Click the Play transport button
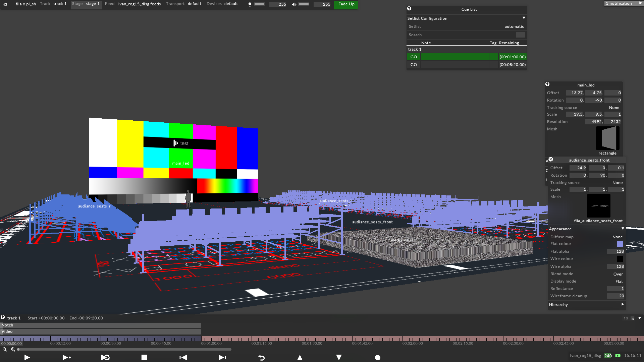 (x=27, y=358)
